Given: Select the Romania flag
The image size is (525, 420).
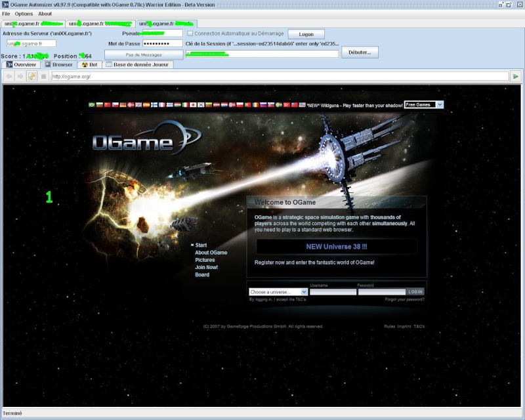Looking at the screenshot, I should (x=255, y=105).
